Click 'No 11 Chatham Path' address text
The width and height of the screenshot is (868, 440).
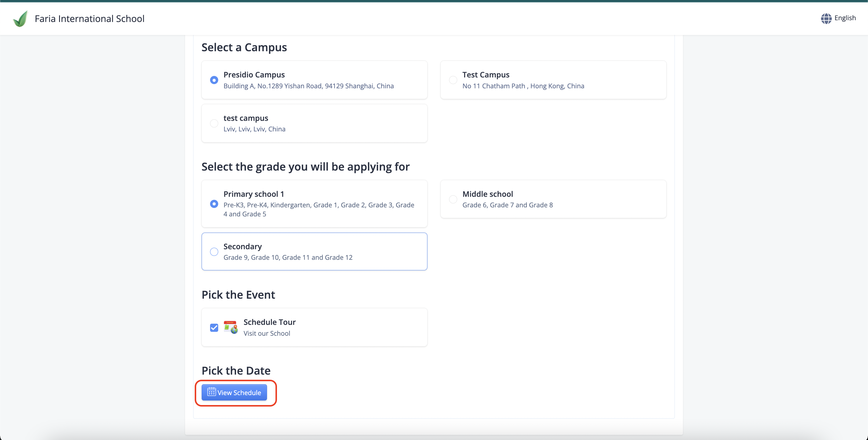pyautogui.click(x=523, y=86)
